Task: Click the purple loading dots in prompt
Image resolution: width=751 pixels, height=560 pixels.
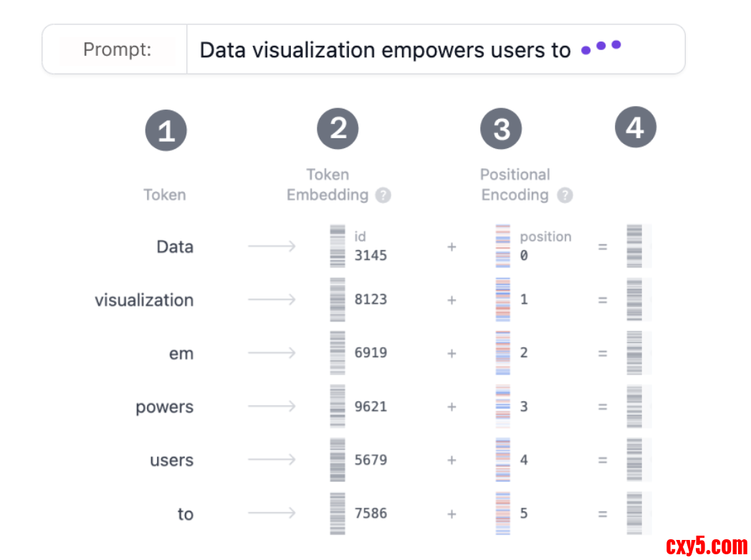Action: pos(601,48)
